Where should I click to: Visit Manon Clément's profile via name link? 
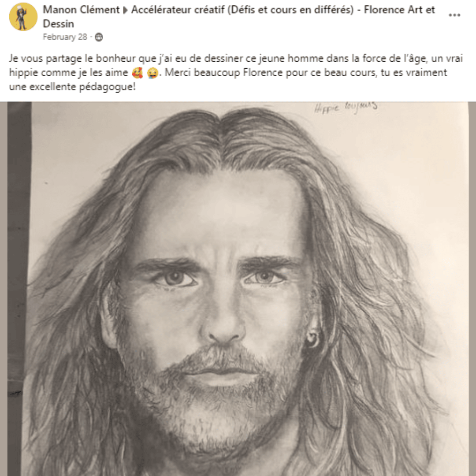(81, 10)
